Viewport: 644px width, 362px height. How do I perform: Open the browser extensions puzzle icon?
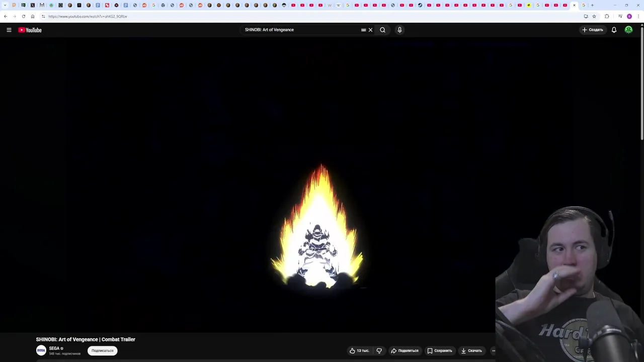point(607,16)
